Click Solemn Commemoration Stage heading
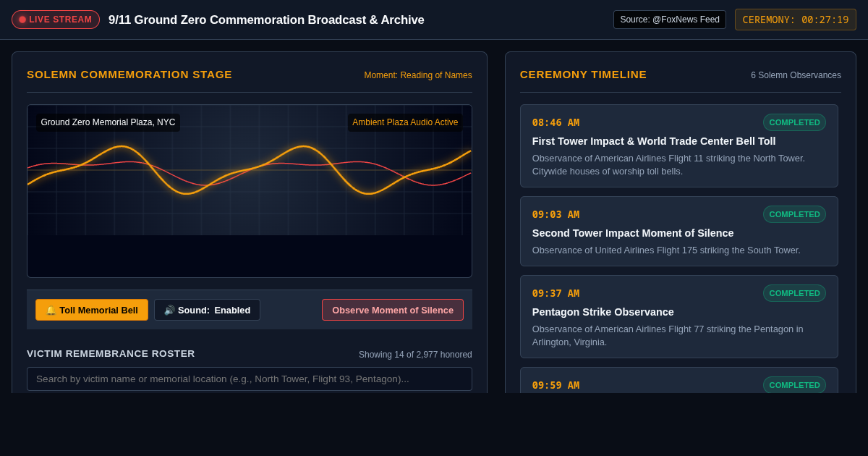 coord(129,75)
